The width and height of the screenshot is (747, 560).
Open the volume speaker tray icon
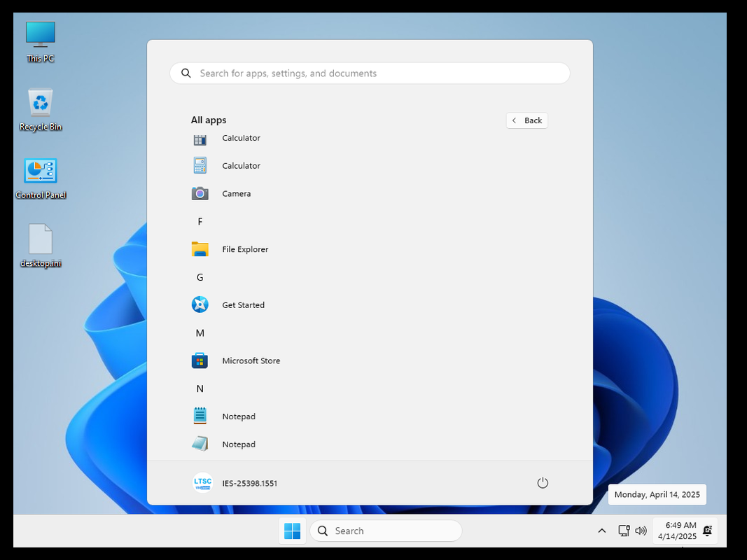pyautogui.click(x=641, y=531)
